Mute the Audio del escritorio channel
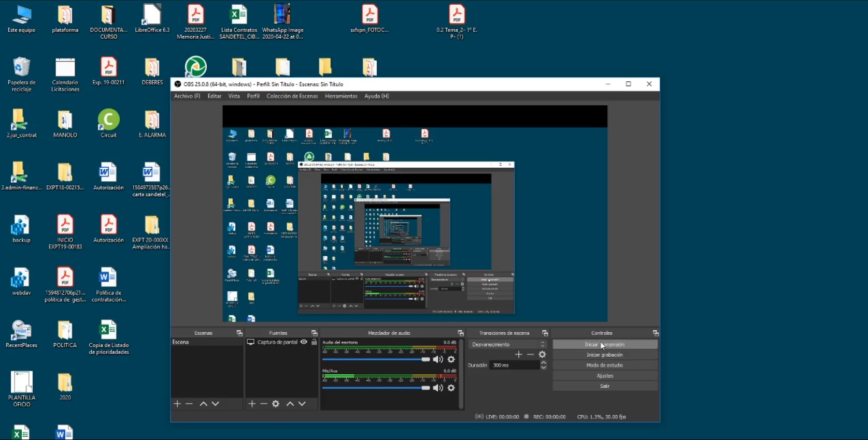The width and height of the screenshot is (868, 440). (x=438, y=359)
